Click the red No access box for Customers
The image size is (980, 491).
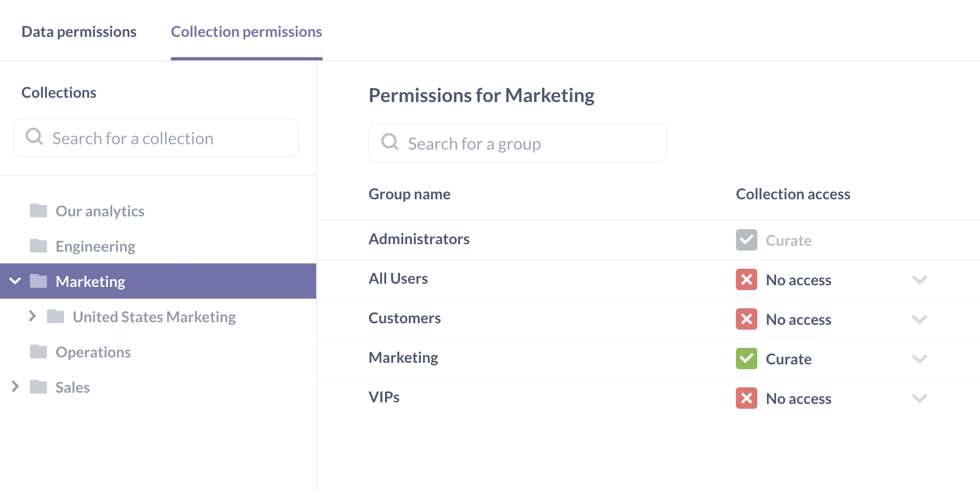click(746, 319)
